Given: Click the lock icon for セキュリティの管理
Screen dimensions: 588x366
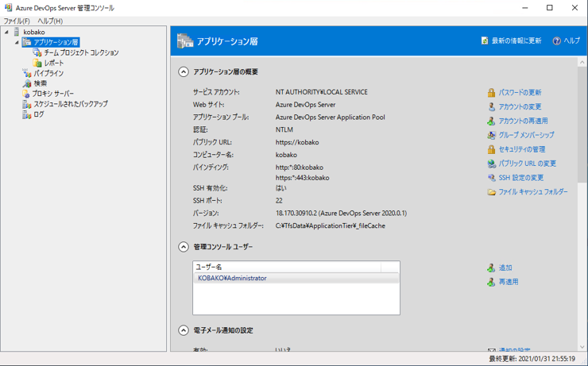Looking at the screenshot, I should click(491, 149).
